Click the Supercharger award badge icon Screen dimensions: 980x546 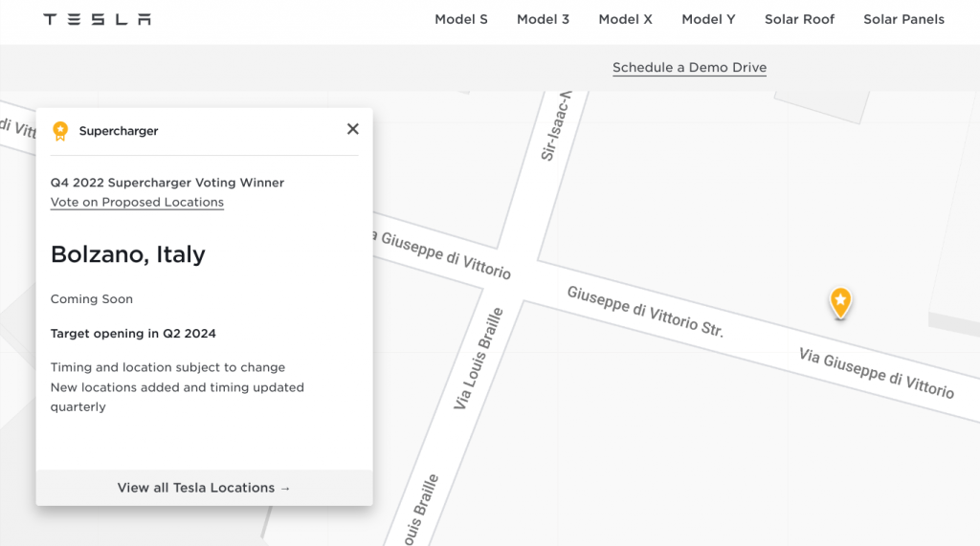pyautogui.click(x=60, y=131)
